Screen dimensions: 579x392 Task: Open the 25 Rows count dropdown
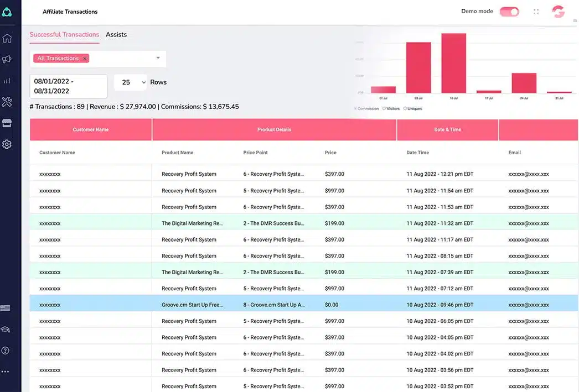131,82
